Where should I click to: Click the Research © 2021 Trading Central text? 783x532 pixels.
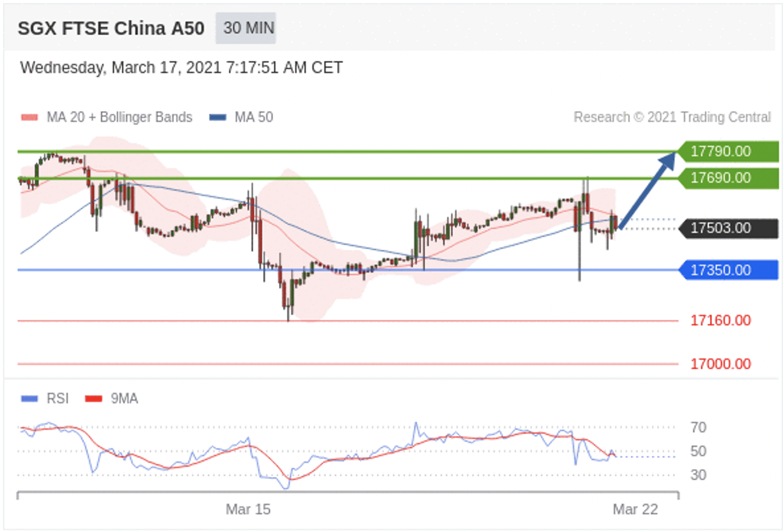pyautogui.click(x=671, y=117)
